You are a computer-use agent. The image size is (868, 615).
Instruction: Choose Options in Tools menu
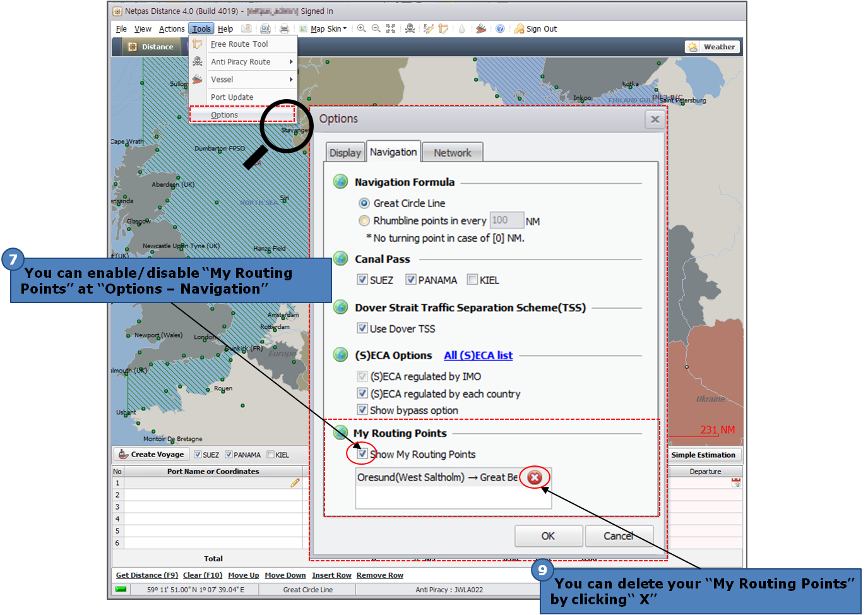click(243, 115)
